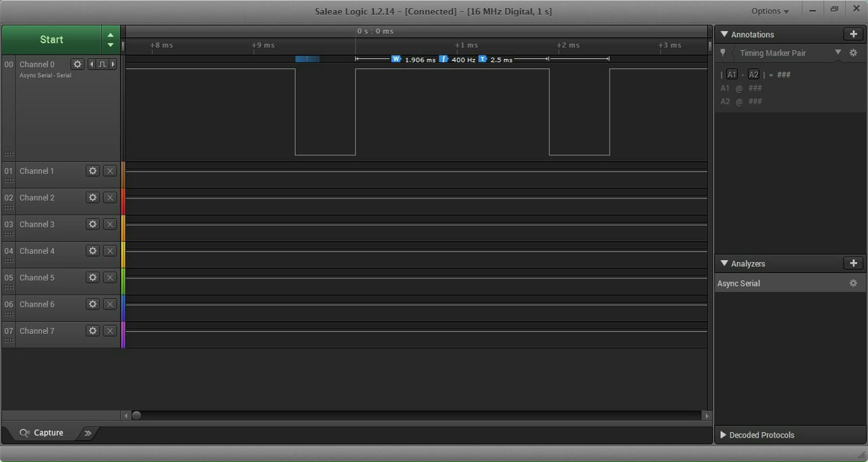
Task: Open Channel 3 settings gear
Action: [x=93, y=224]
